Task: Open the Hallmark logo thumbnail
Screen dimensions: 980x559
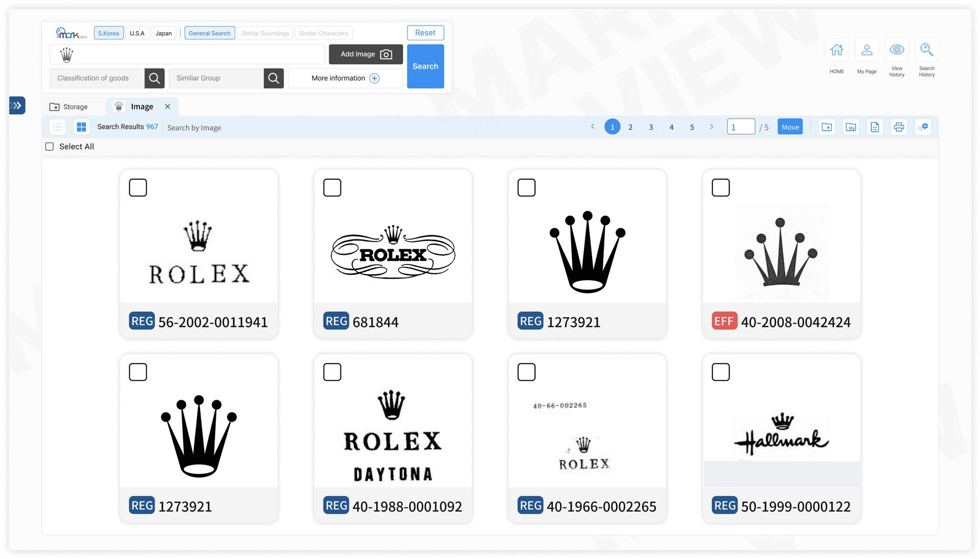Action: [781, 434]
